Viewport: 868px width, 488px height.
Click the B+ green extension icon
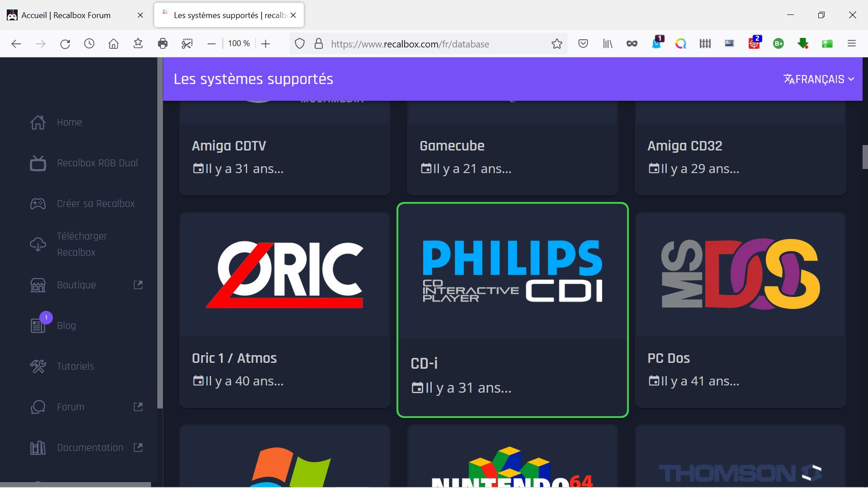click(x=778, y=44)
